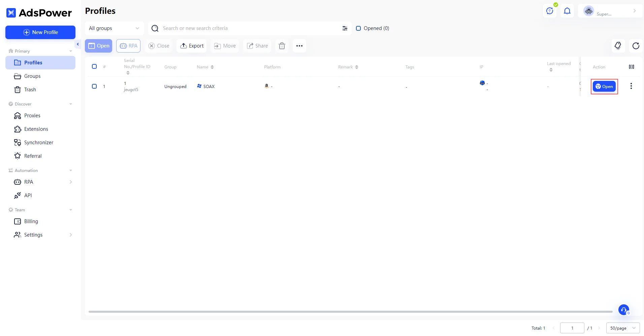This screenshot has width=644, height=336.
Task: Click the column settings icon
Action: [x=631, y=67]
